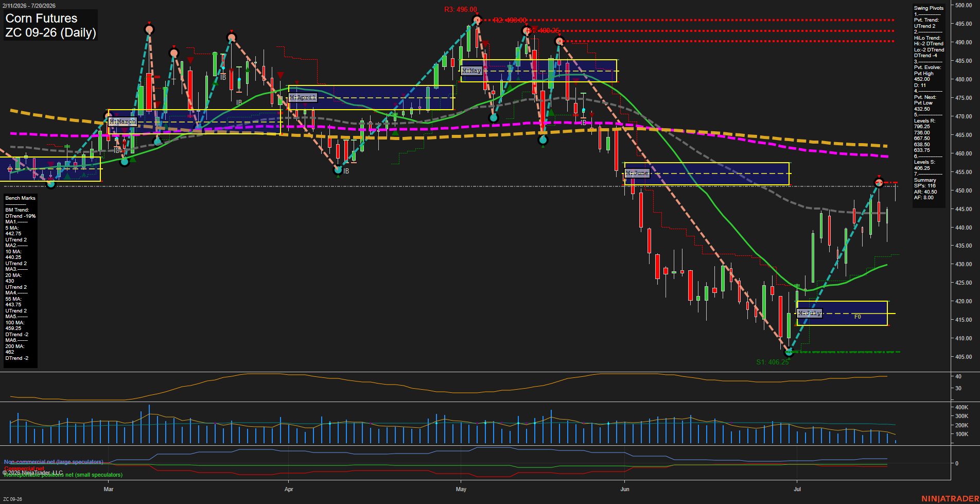Viewport: 980px width, 504px height.
Task: Select the M:April monthly range label
Action: (x=303, y=97)
